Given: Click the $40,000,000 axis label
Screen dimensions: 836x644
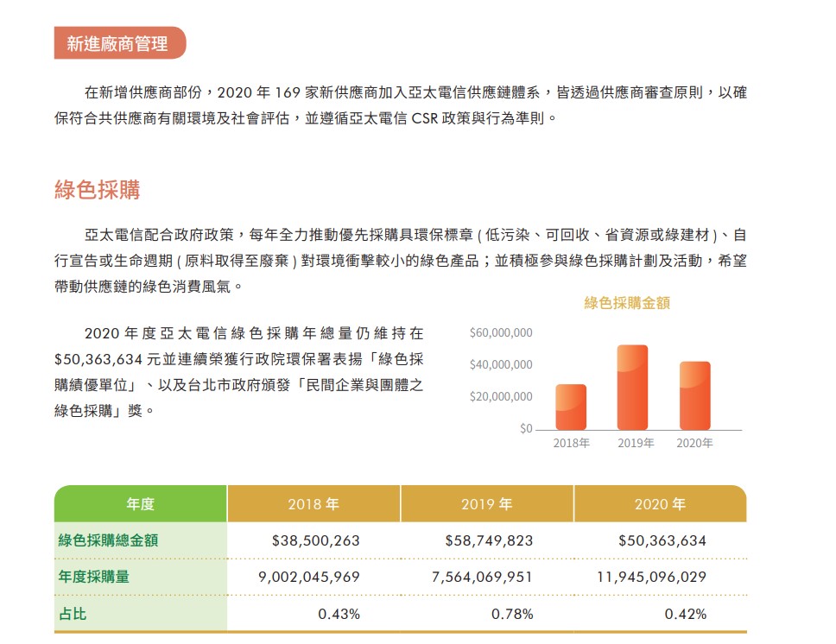Looking at the screenshot, I should point(501,364).
